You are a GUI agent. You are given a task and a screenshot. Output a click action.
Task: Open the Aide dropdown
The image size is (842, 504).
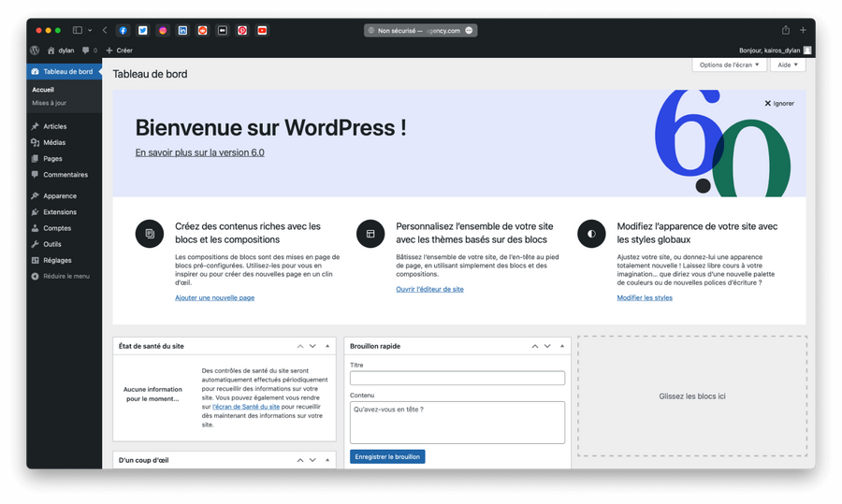[x=788, y=65]
